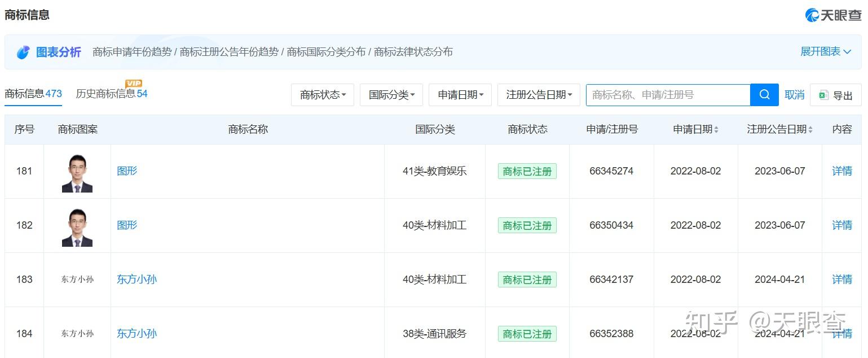
Task: Click 取消 to cancel the search
Action: point(794,95)
